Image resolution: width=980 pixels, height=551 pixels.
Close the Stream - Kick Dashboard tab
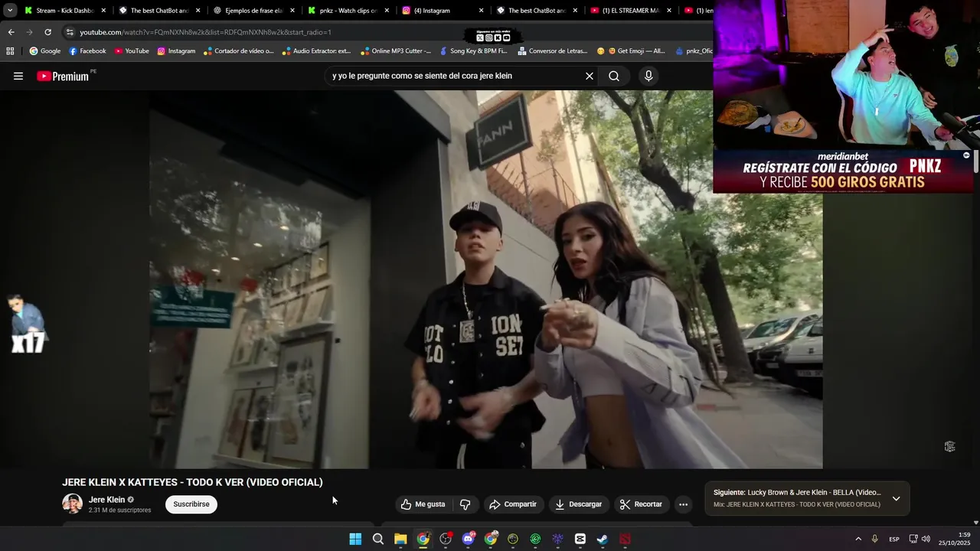[103, 11]
